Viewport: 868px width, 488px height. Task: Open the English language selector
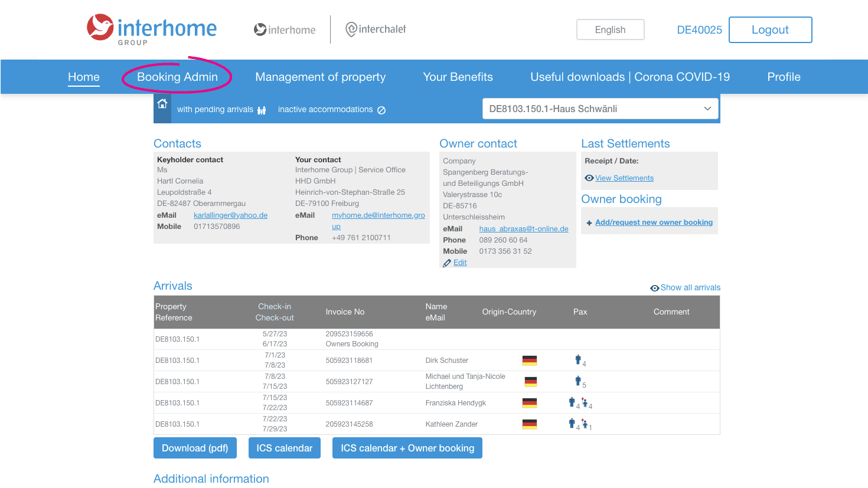610,30
